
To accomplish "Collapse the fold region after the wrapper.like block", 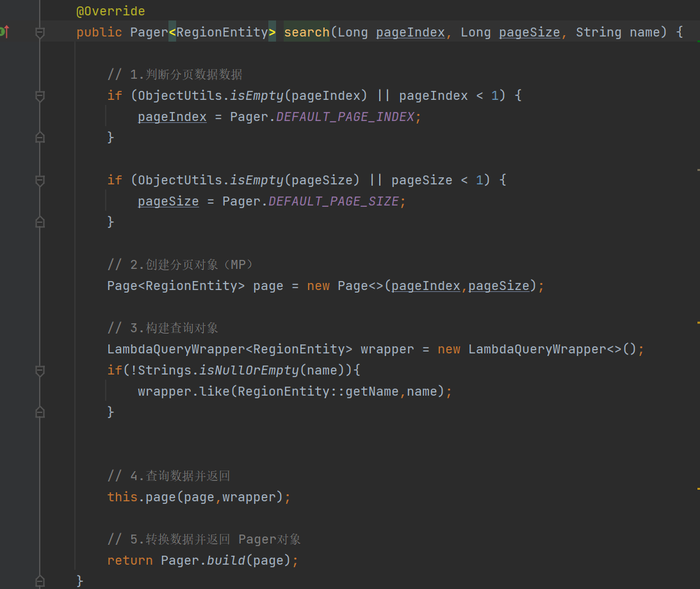I will click(40, 412).
